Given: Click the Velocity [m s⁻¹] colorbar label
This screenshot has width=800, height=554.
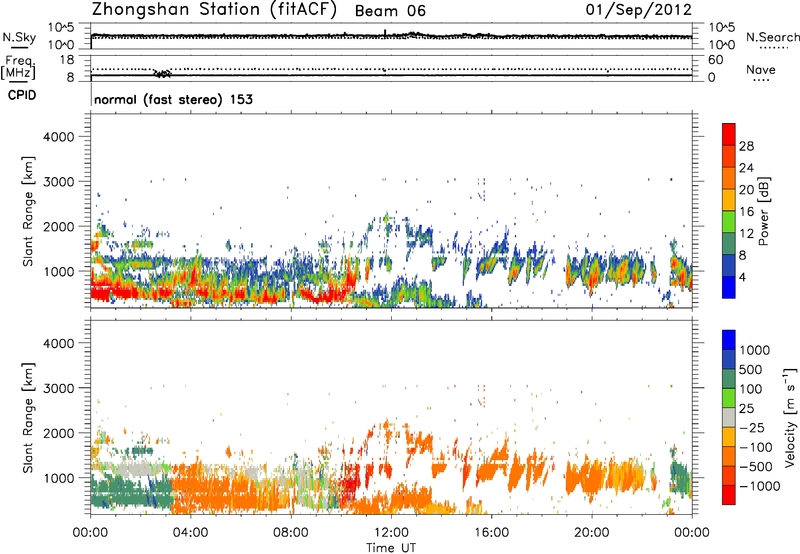Looking at the screenshot, I should tap(790, 417).
